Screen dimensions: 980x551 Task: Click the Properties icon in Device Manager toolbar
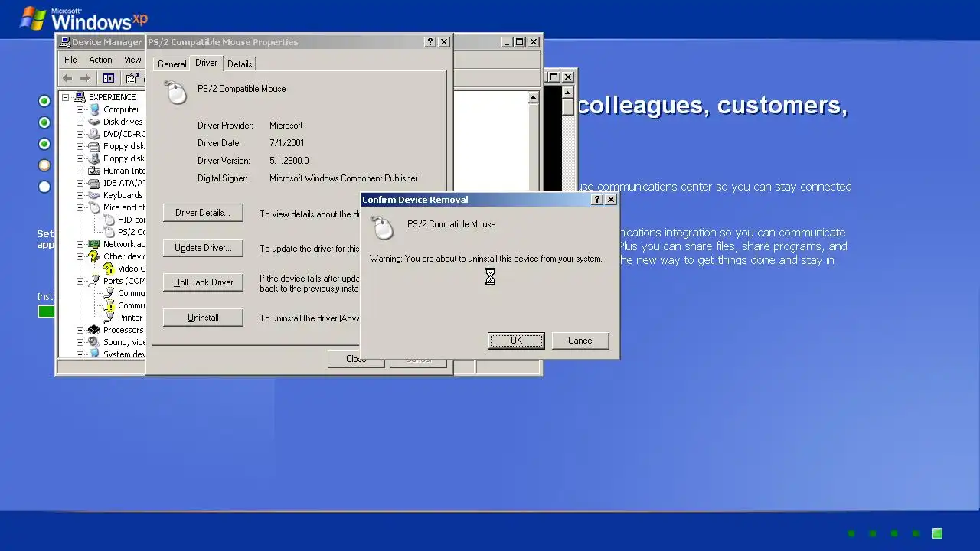[x=132, y=78]
